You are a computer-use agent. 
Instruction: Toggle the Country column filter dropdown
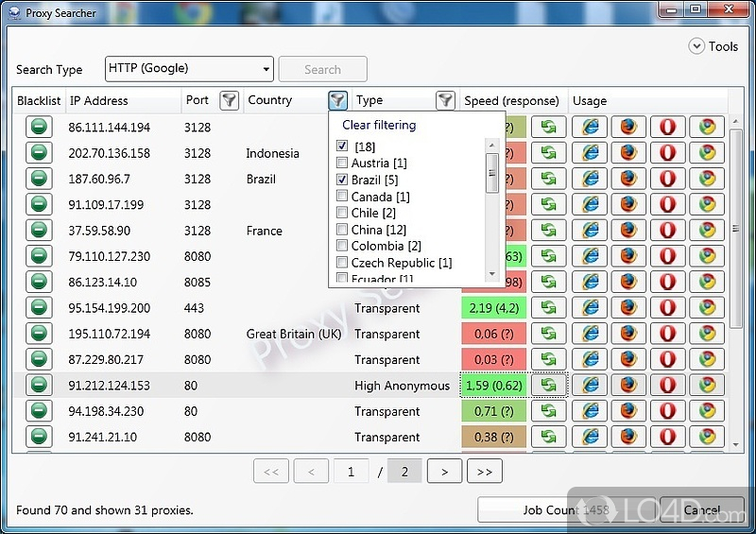click(x=337, y=100)
